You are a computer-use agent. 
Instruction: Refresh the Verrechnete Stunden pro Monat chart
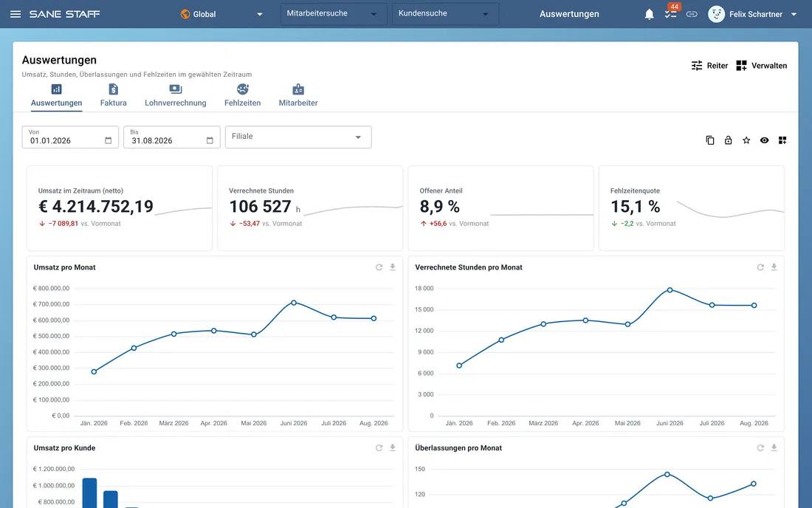[760, 267]
